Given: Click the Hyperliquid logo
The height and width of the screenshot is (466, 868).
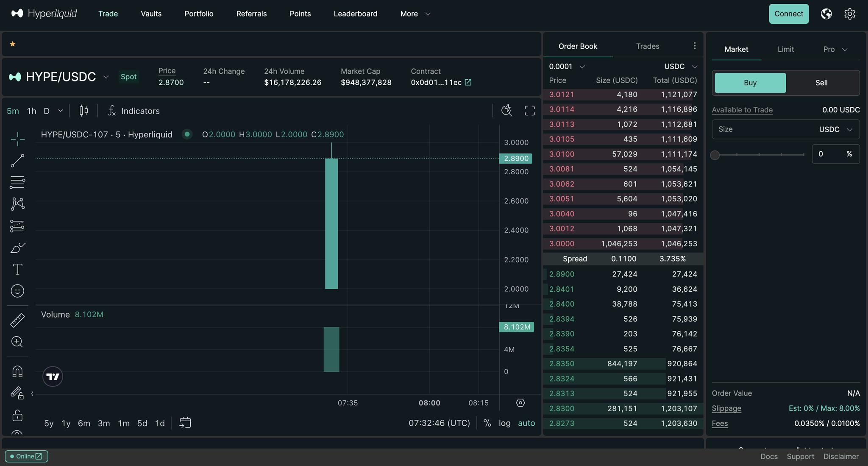Looking at the screenshot, I should 44,14.
